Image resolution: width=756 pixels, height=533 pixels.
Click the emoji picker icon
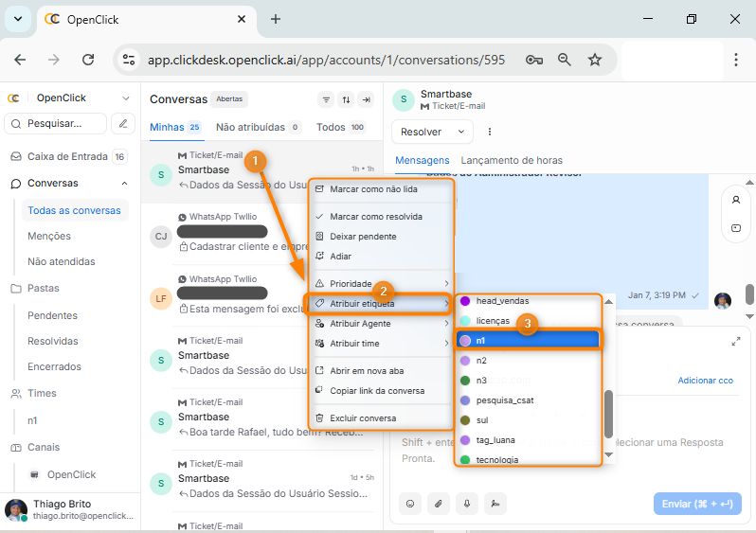tap(410, 504)
